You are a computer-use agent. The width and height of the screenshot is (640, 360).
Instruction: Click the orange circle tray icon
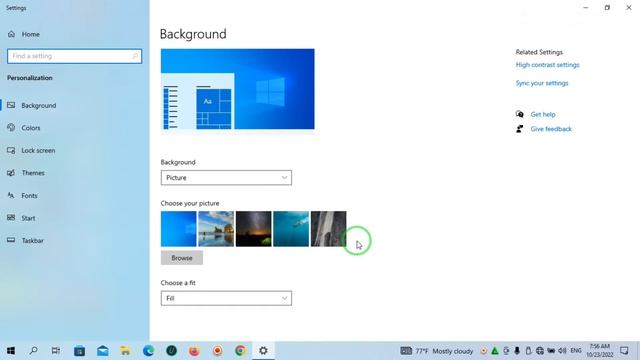[x=483, y=351]
